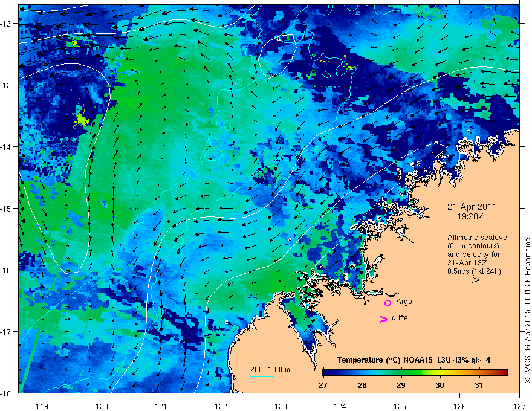Click the latitude '-16' axis label
This screenshot has width=532, height=411.
coord(7,270)
